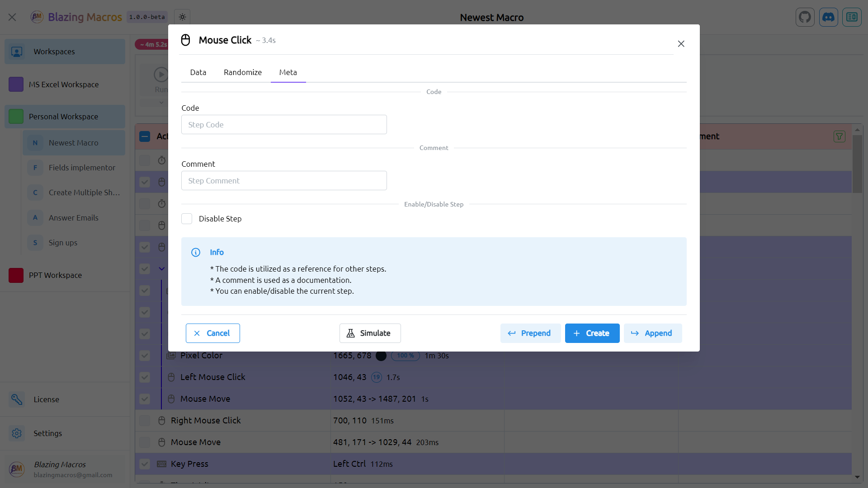The image size is (868, 488).
Task: Uncheck the Key Press row checkbox
Action: pos(145,464)
